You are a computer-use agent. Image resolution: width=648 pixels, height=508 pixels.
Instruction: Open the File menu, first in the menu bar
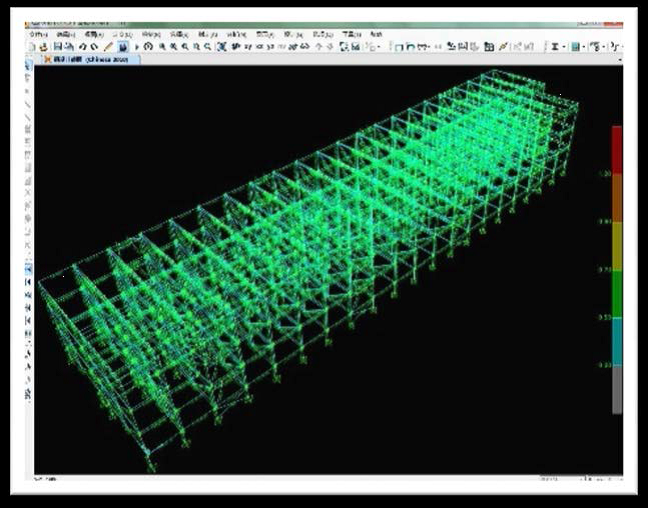(x=38, y=34)
